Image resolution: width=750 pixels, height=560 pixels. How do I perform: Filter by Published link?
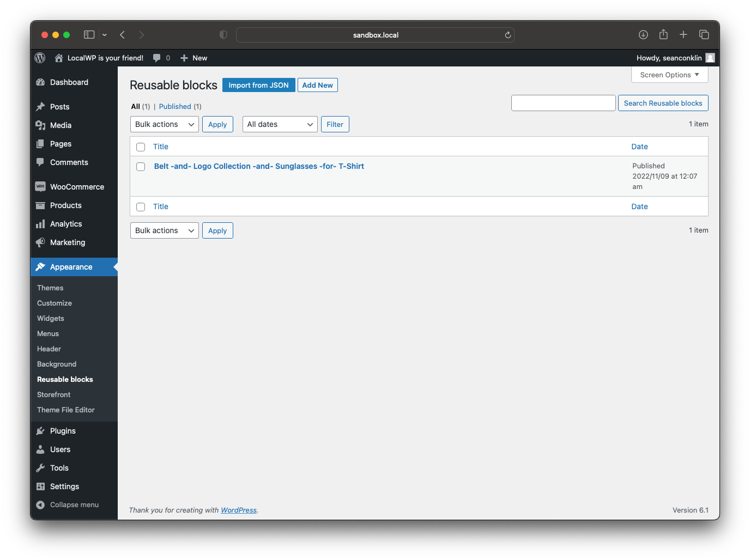(x=175, y=106)
